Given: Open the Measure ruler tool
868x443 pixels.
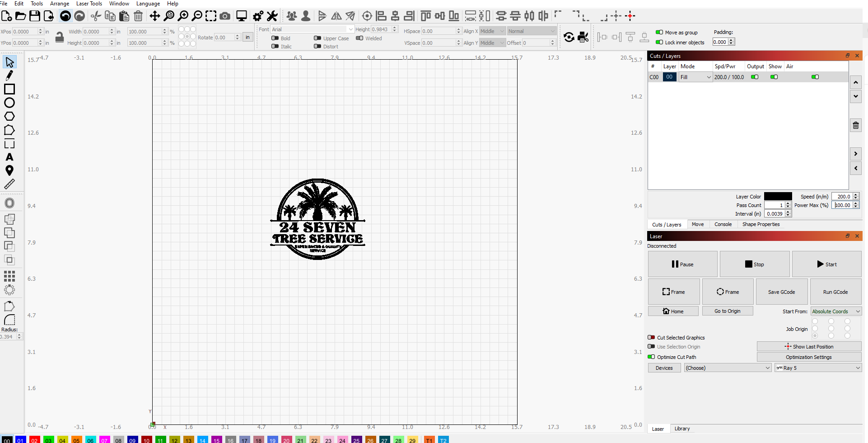Looking at the screenshot, I should point(9,184).
